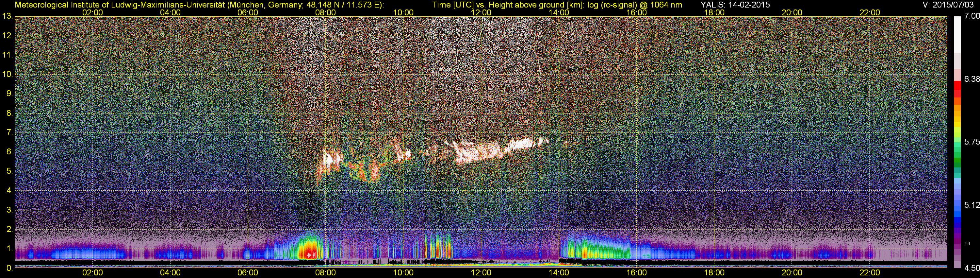This screenshot has height=278, width=980.
Task: Click the 6 km height axis label
Action: click(x=9, y=152)
